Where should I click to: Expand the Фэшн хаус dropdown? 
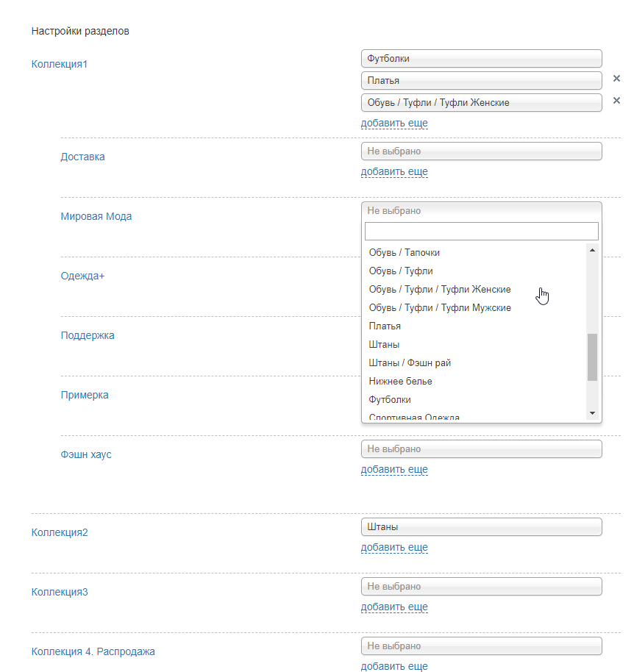pyautogui.click(x=481, y=449)
